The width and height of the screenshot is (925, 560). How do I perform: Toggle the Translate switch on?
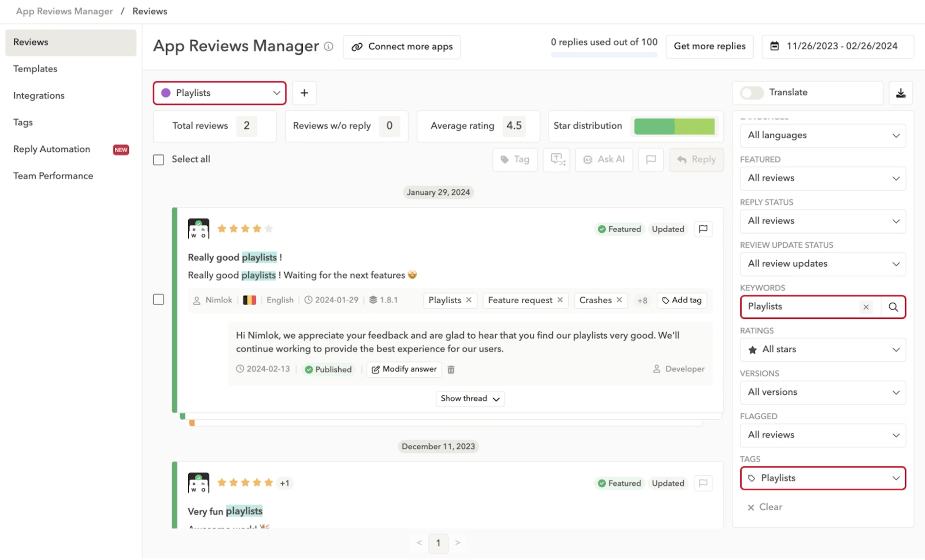pos(751,93)
